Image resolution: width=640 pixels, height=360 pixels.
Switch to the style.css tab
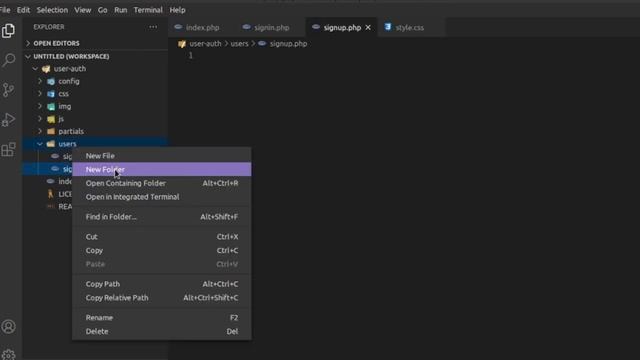click(x=409, y=27)
